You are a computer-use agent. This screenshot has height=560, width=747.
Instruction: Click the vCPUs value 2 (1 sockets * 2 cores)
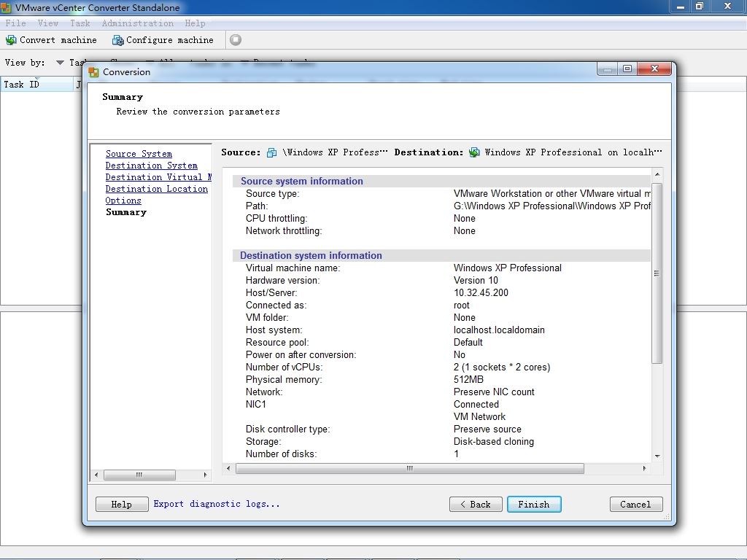[x=502, y=367]
